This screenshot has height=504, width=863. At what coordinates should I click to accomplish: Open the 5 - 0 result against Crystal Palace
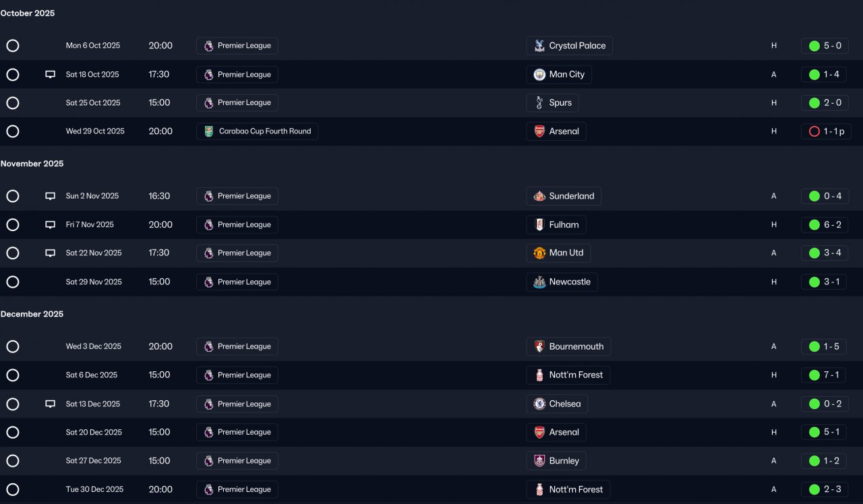(x=825, y=46)
